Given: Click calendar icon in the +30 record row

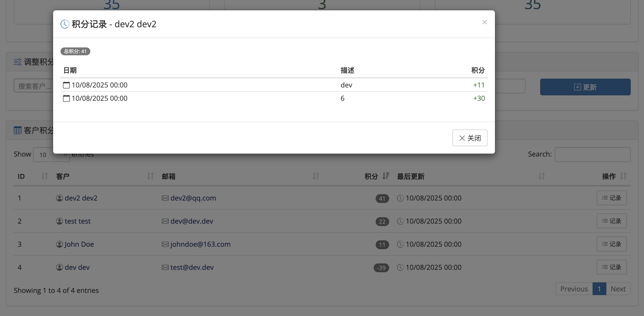Looking at the screenshot, I should click(66, 99).
